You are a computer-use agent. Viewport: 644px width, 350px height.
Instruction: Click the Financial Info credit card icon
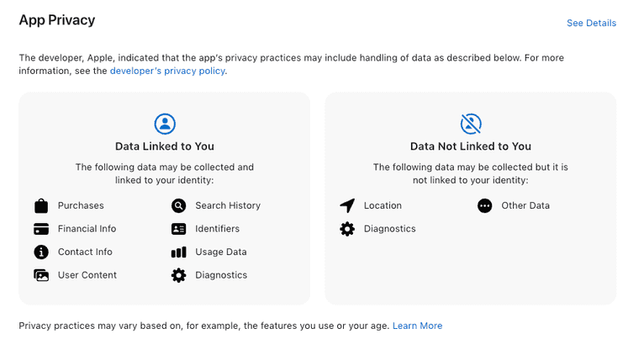pyautogui.click(x=41, y=229)
